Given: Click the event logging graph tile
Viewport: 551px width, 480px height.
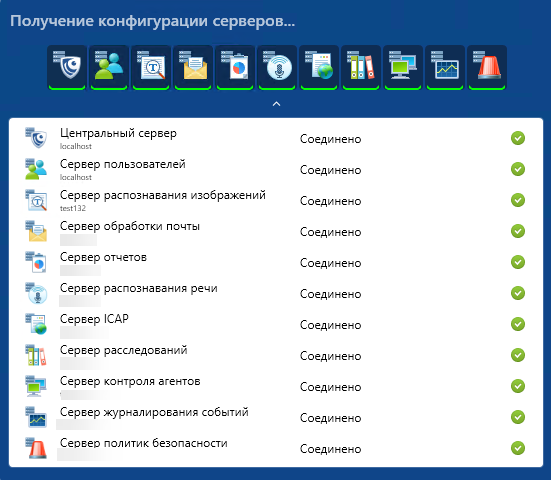Looking at the screenshot, I should [445, 67].
